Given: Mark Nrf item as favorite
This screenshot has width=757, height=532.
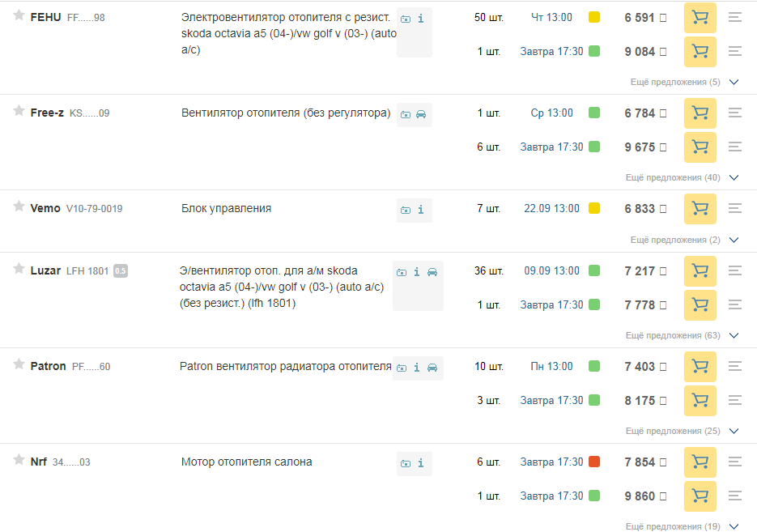Looking at the screenshot, I should pyautogui.click(x=19, y=460).
